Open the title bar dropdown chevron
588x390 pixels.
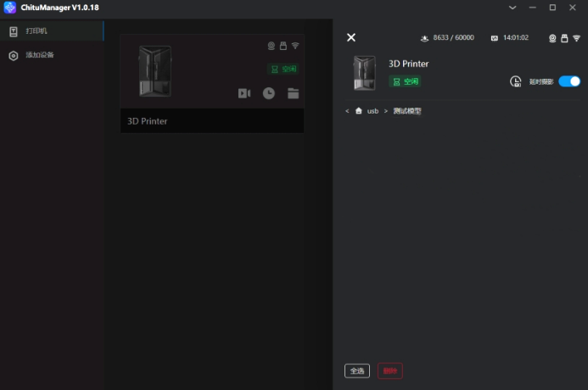tap(512, 8)
